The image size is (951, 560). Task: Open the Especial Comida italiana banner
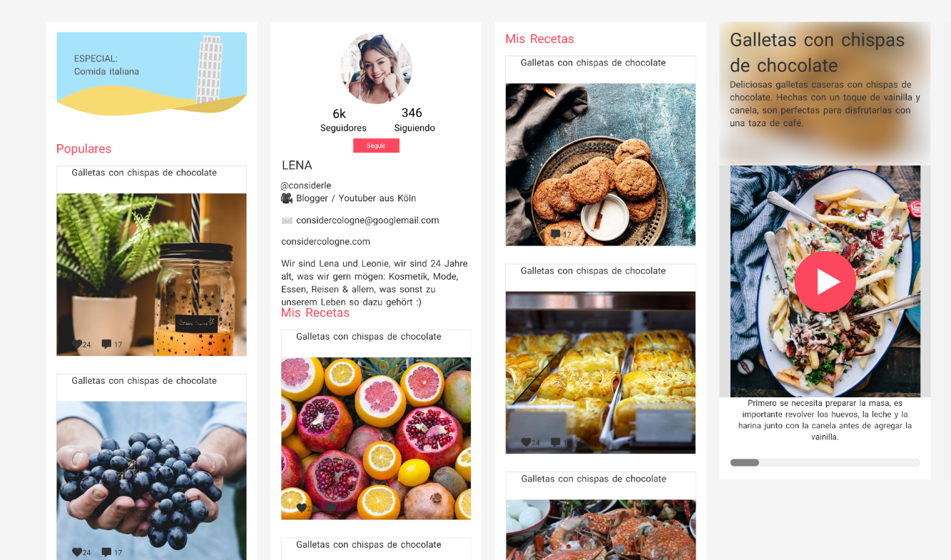[x=151, y=73]
